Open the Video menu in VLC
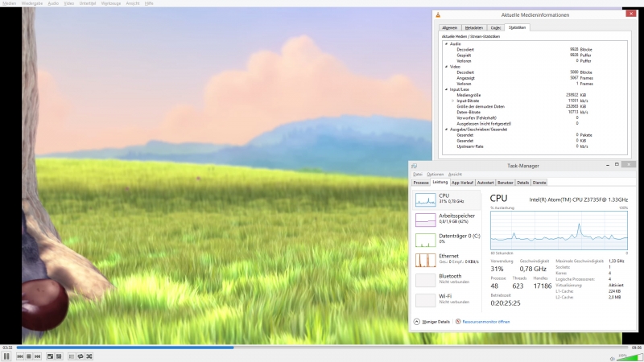The height and width of the screenshot is (362, 644). coord(69,3)
